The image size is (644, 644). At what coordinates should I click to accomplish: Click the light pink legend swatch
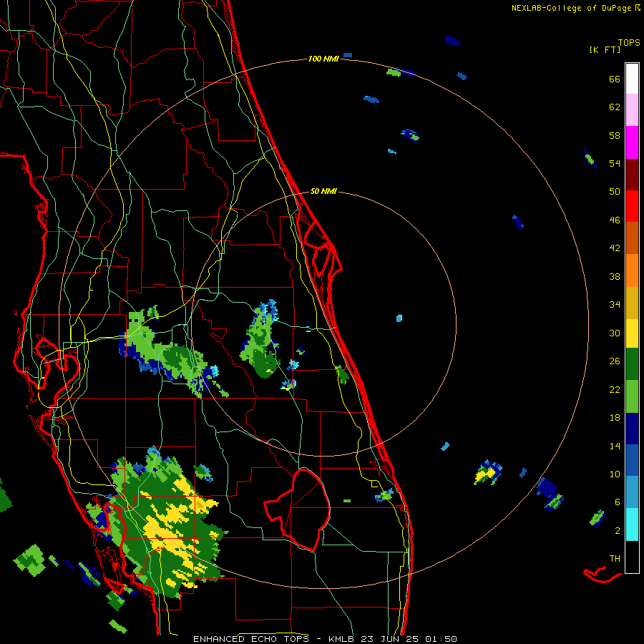[632, 110]
